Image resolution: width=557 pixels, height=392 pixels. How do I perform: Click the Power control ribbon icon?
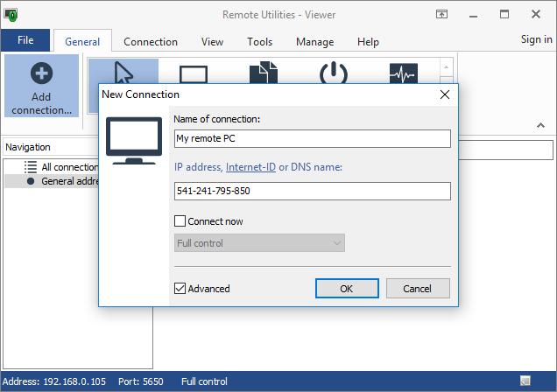click(333, 71)
